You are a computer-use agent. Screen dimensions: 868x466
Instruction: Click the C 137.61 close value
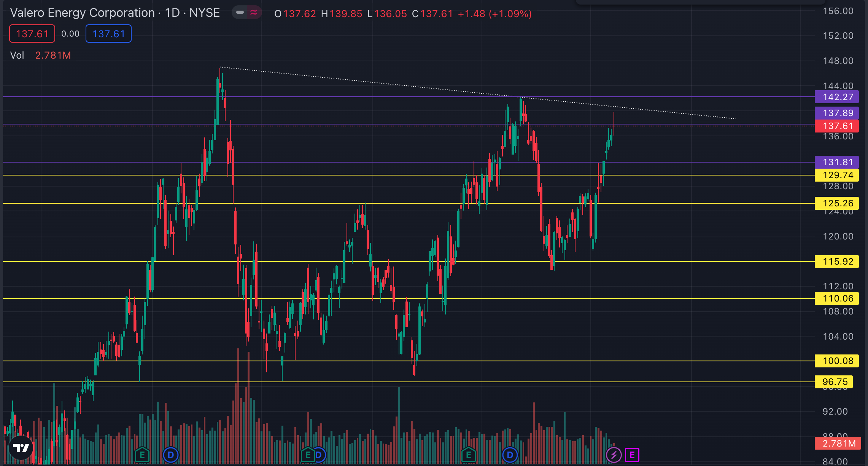(x=432, y=14)
